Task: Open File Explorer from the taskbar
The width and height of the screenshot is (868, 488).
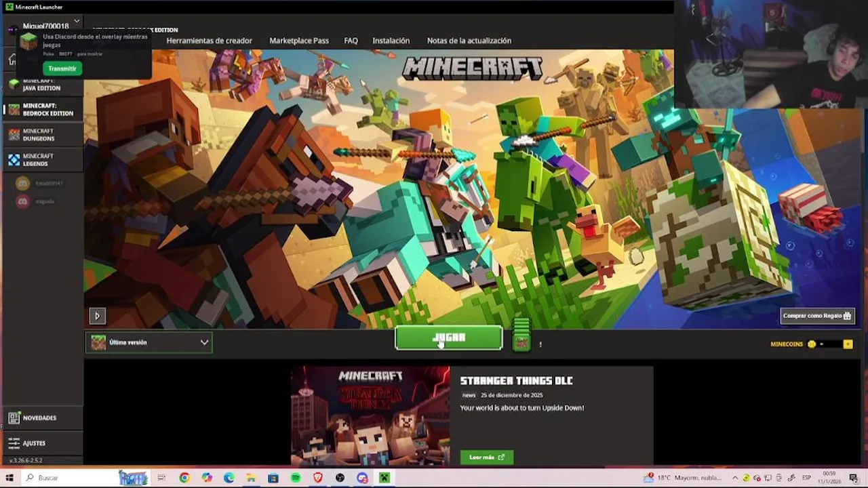Action: coord(251,478)
